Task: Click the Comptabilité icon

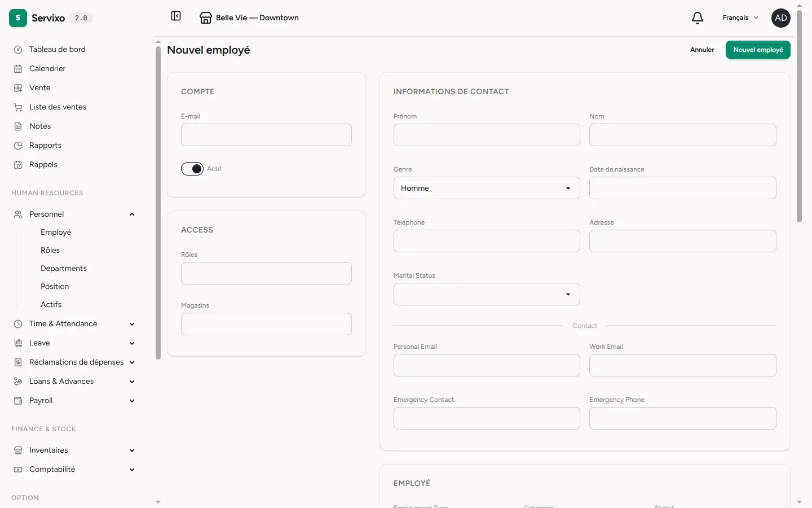Action: click(x=18, y=470)
